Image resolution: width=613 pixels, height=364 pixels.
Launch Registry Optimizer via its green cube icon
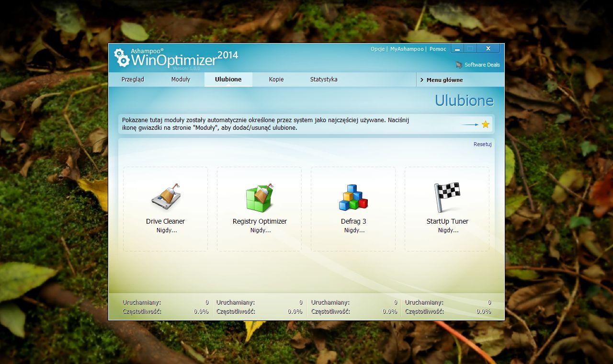[x=260, y=198]
